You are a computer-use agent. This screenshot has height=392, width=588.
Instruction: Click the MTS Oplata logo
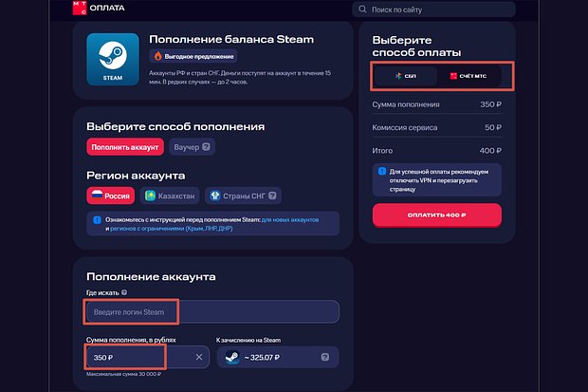point(99,8)
